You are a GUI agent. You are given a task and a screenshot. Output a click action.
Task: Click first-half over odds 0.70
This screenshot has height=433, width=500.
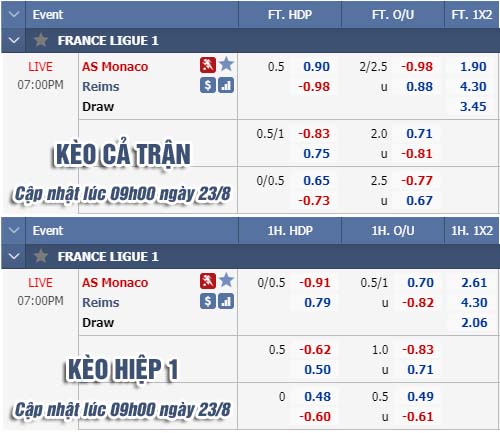[x=420, y=283]
